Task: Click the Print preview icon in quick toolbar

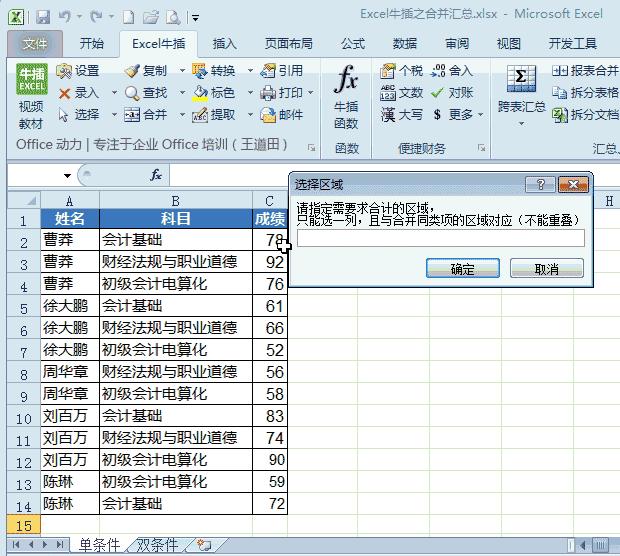Action: 173,17
